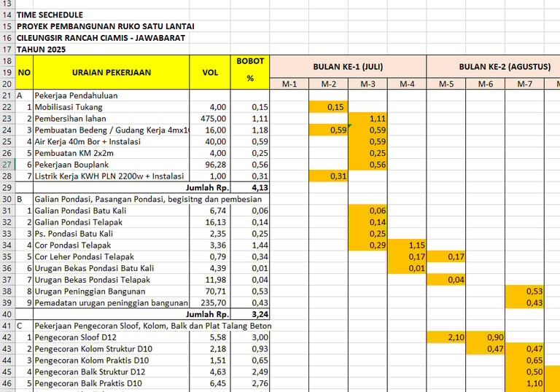Click Pemadatan urugan peninggian bangunan cell
Viewport: 560px width, 392px height.
click(x=112, y=303)
